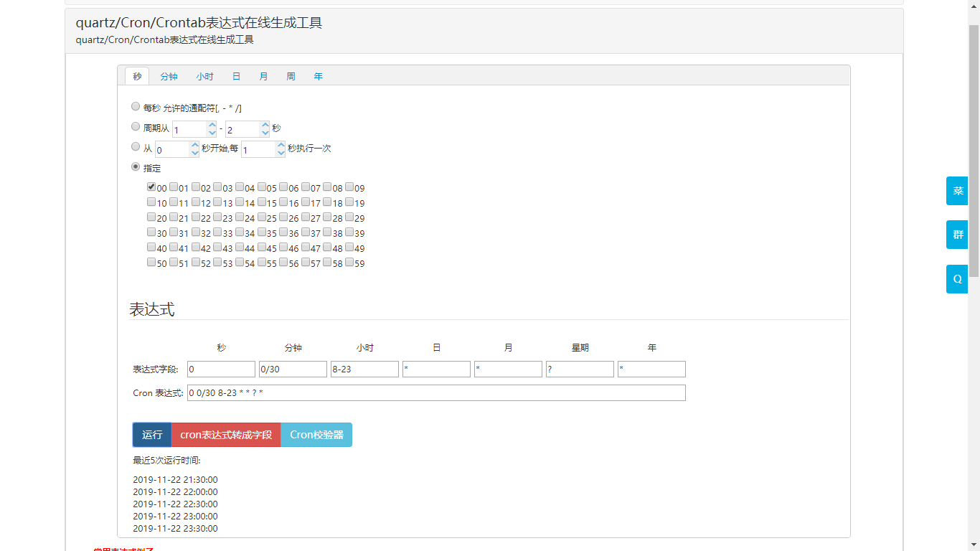This screenshot has width=980, height=551.
Task: Decrease the 周期从 start value spinner
Action: pyautogui.click(x=212, y=133)
